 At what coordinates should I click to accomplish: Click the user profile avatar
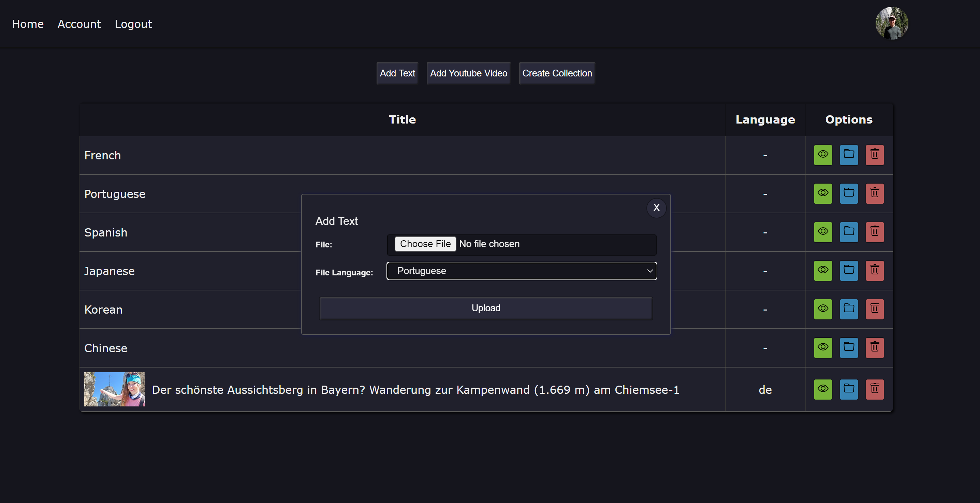click(x=892, y=23)
